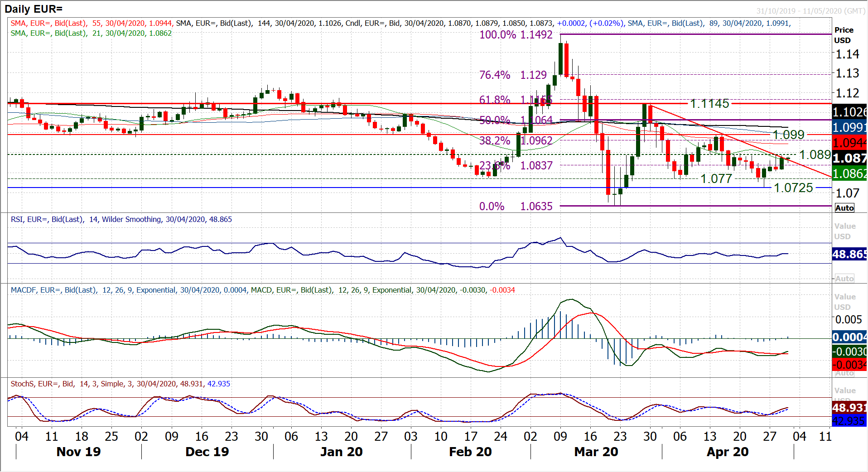
Task: Click the 38.2% 1.0962 Fibonacci label
Action: (516, 140)
